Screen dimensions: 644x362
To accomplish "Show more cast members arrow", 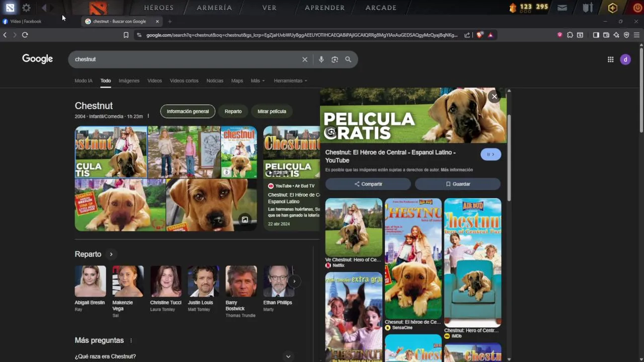I will pos(294,281).
